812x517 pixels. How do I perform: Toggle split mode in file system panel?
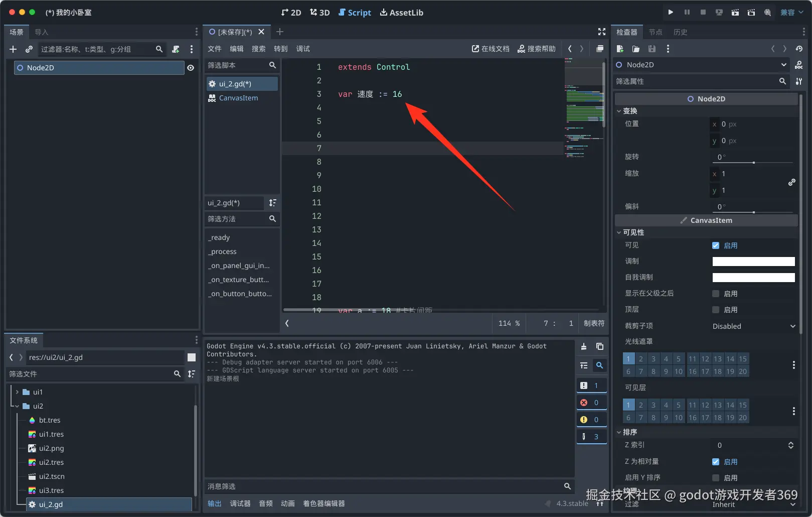pyautogui.click(x=192, y=357)
